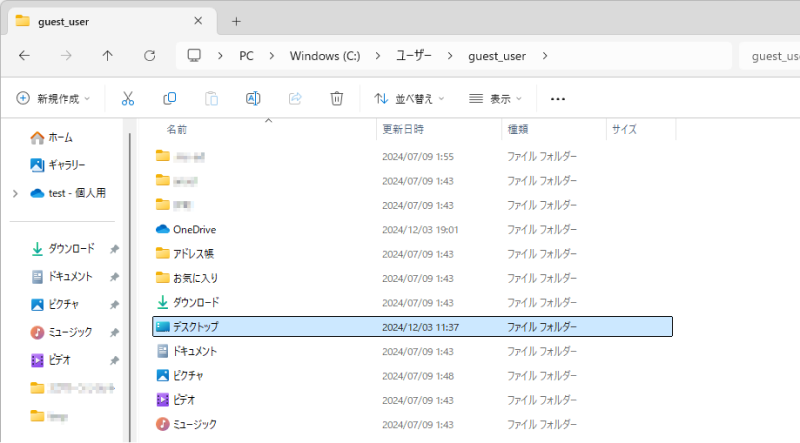
Task: Expand chevron after PC in address bar
Action: pos(271,56)
